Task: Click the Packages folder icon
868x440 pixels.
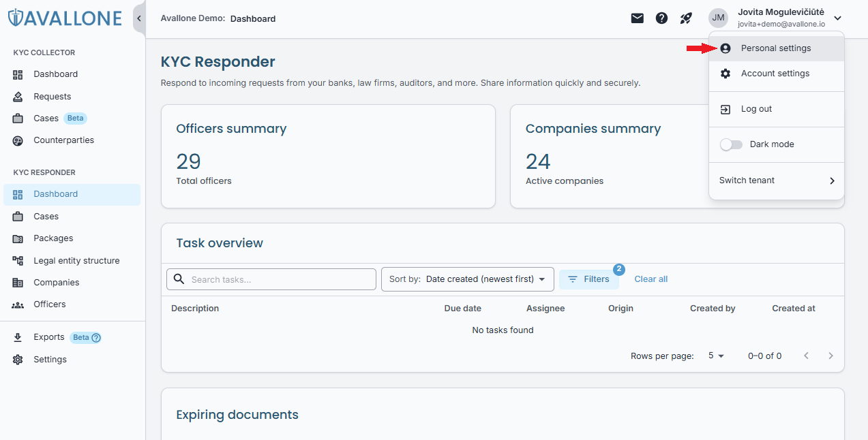Action: (18, 238)
